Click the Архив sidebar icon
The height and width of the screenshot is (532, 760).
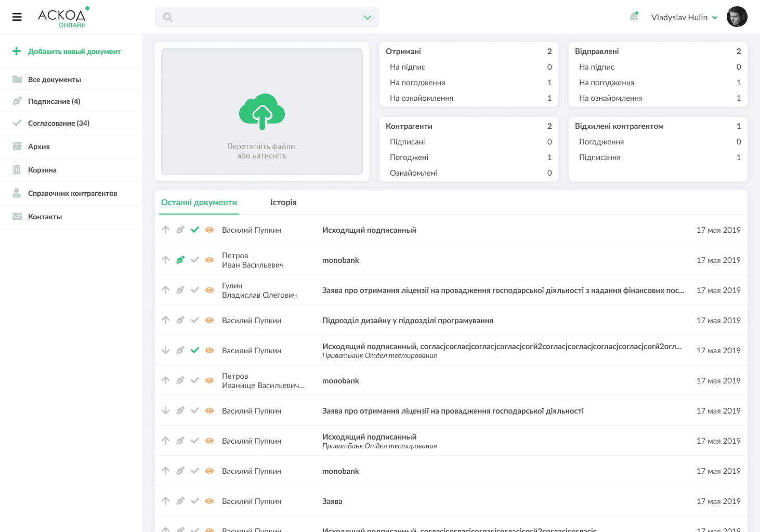[17, 147]
